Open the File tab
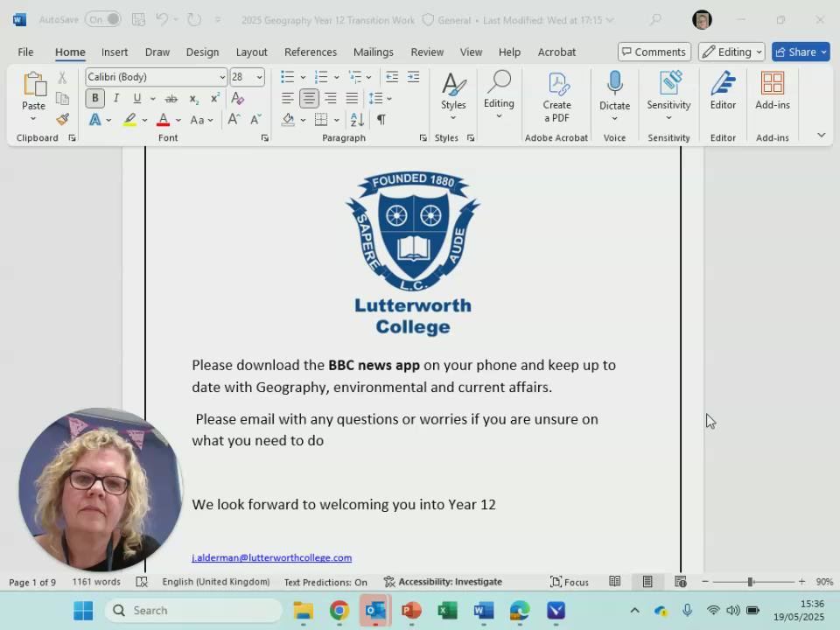The image size is (840, 630). coord(25,52)
